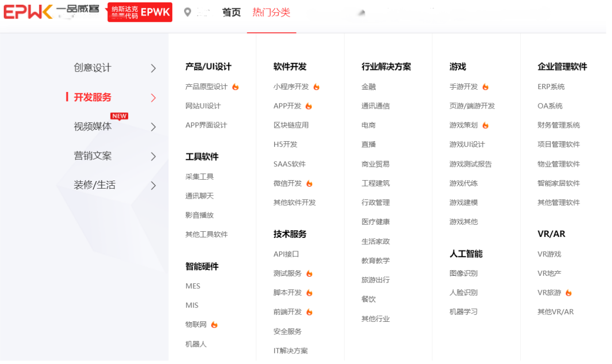Click the H5开发 entry
Screen dimensions: 612x364
pos(286,145)
